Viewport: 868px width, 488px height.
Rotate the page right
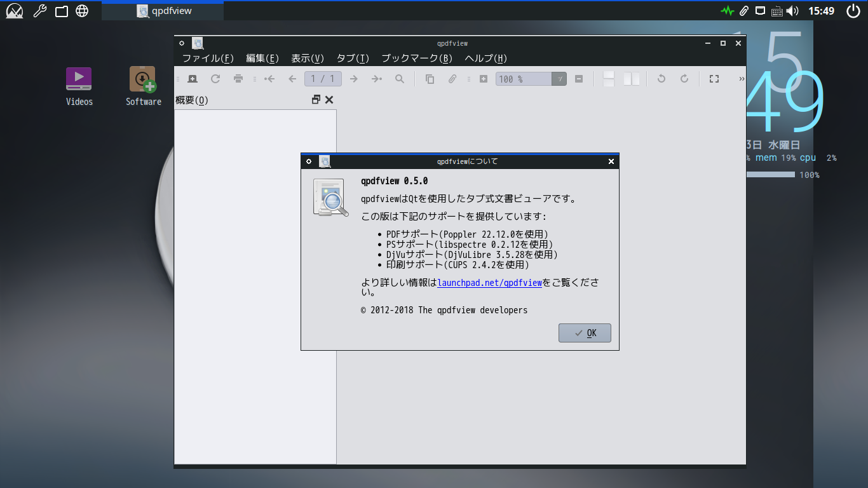[684, 79]
